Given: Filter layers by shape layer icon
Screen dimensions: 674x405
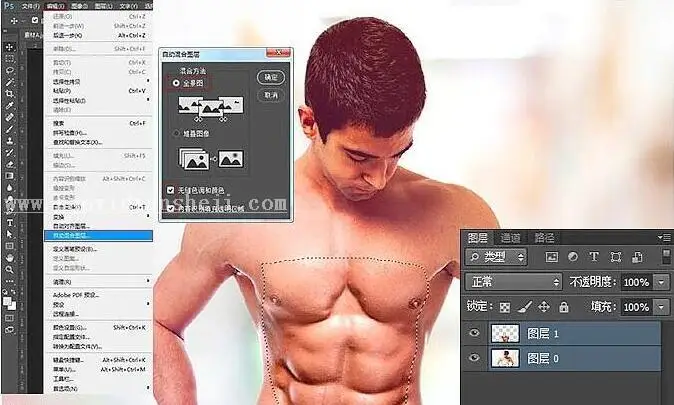Looking at the screenshot, I should [x=616, y=257].
